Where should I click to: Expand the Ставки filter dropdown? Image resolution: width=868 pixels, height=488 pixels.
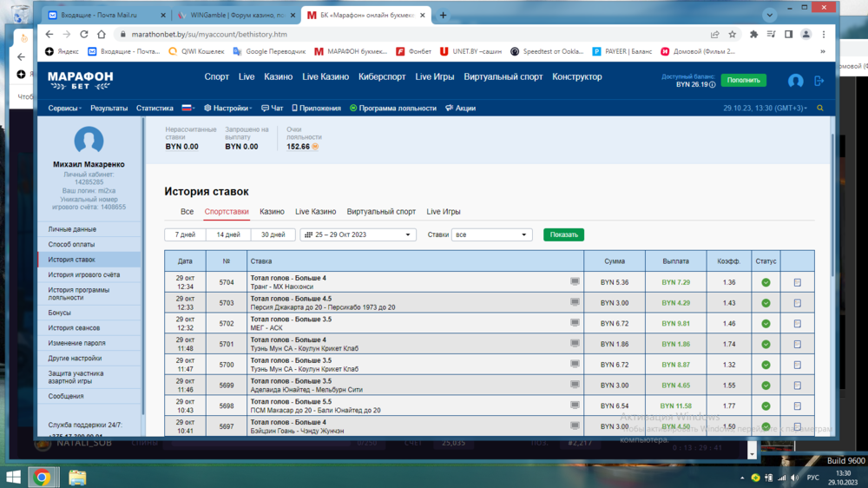coord(491,234)
